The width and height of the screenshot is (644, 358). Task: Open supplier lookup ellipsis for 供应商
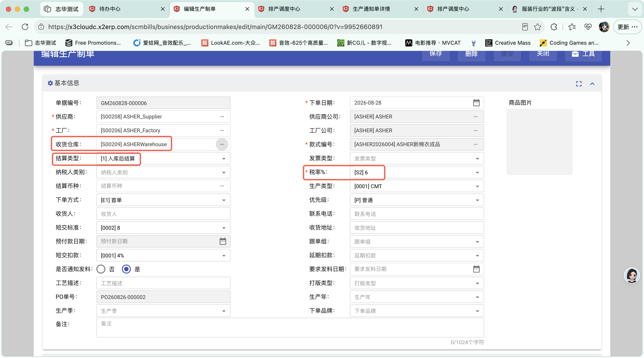click(x=222, y=117)
